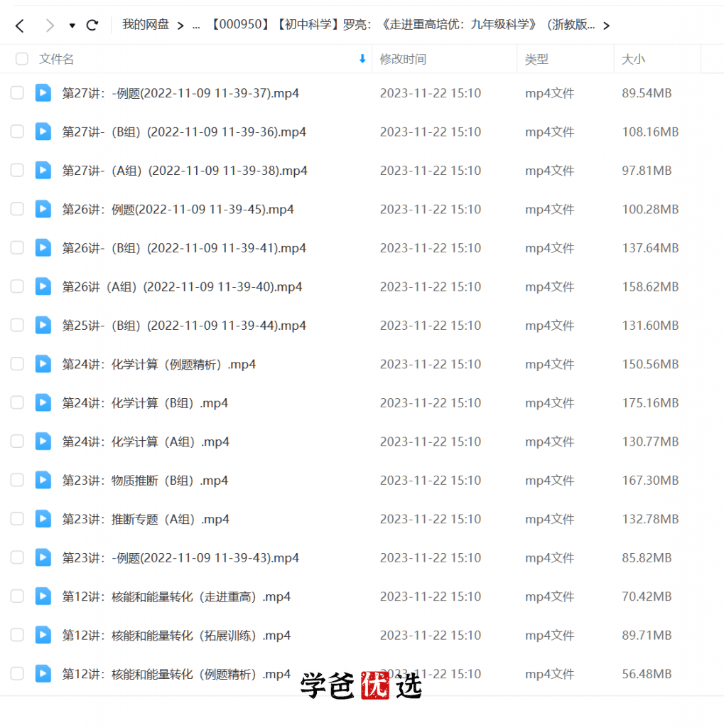Image resolution: width=724 pixels, height=728 pixels.
Task: Click the video icon of 第26讲（A组）
Action: click(43, 287)
